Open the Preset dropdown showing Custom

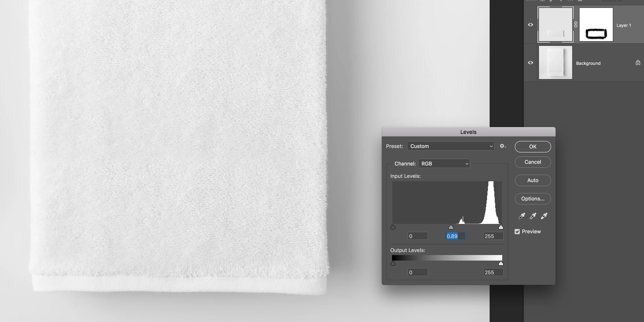[x=451, y=146]
